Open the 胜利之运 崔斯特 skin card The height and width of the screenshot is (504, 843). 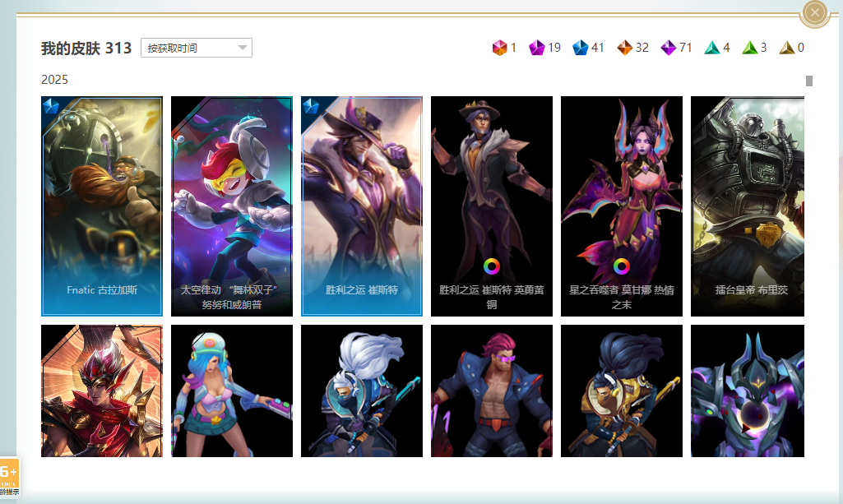coord(362,206)
